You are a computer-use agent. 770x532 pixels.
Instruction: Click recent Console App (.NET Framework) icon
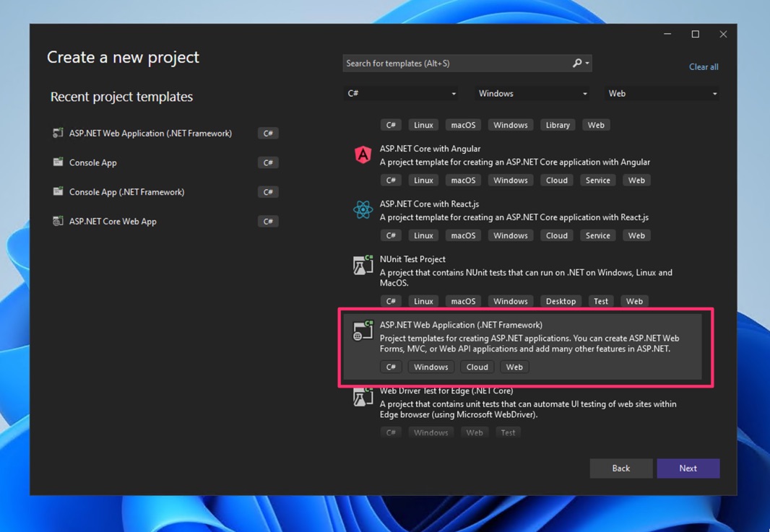[58, 192]
